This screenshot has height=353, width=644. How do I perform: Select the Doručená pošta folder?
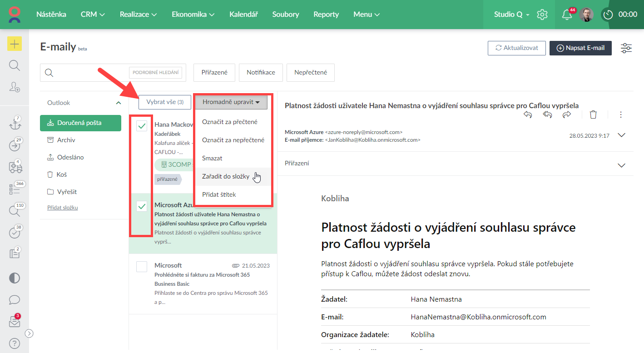[80, 123]
